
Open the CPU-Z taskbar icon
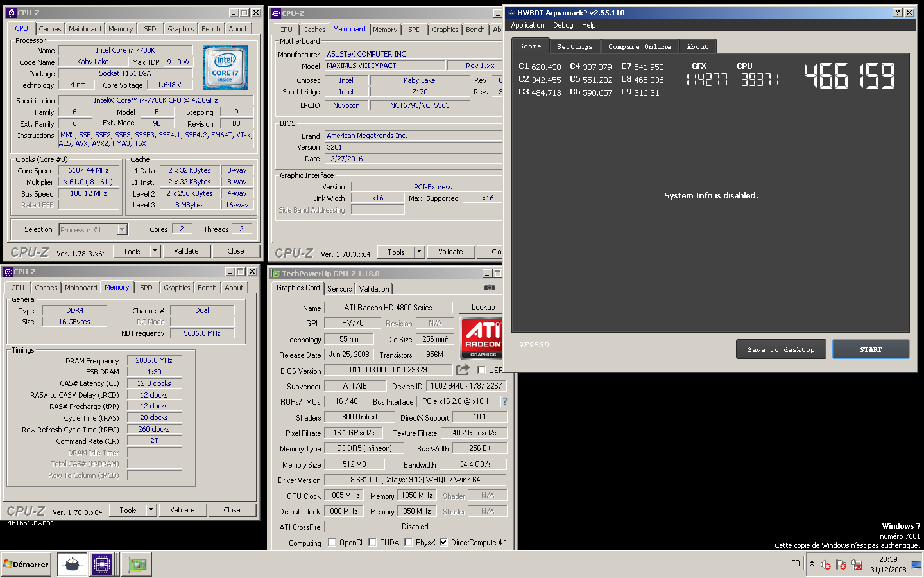(x=102, y=565)
